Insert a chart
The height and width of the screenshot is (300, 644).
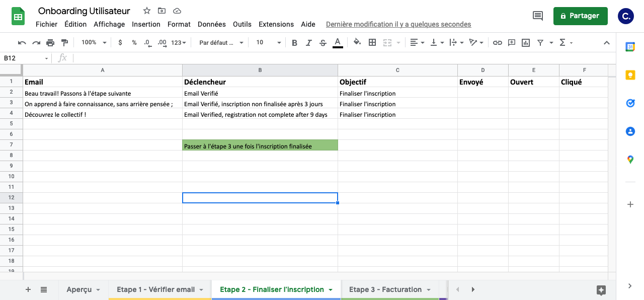525,42
